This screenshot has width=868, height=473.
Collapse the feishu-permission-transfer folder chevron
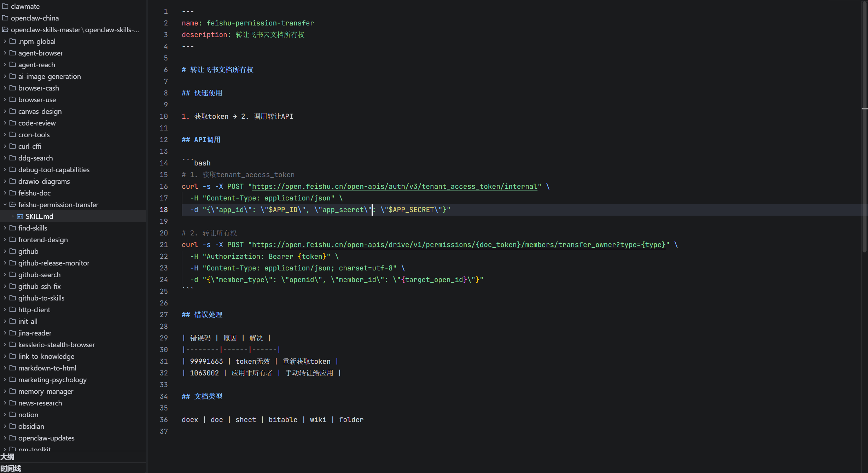pyautogui.click(x=5, y=205)
